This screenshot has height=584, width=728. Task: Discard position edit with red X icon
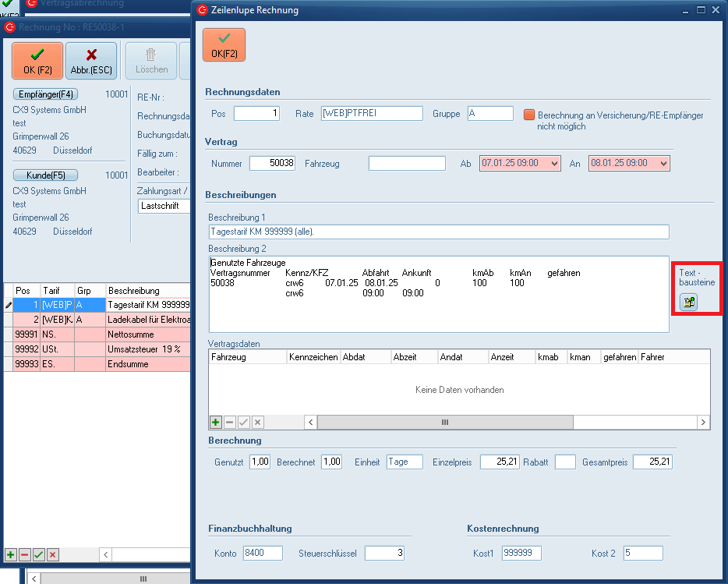point(53,554)
